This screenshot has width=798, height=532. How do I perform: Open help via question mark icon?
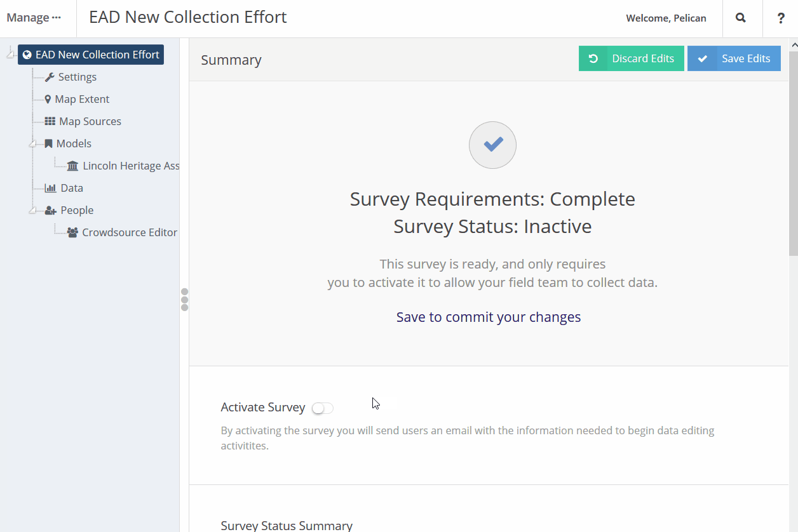(x=781, y=18)
